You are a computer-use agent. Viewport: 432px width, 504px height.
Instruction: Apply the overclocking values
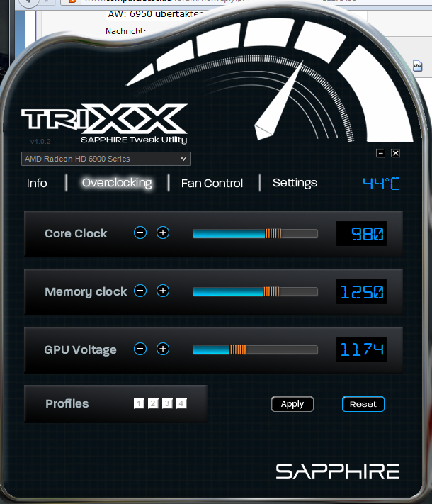click(x=292, y=404)
